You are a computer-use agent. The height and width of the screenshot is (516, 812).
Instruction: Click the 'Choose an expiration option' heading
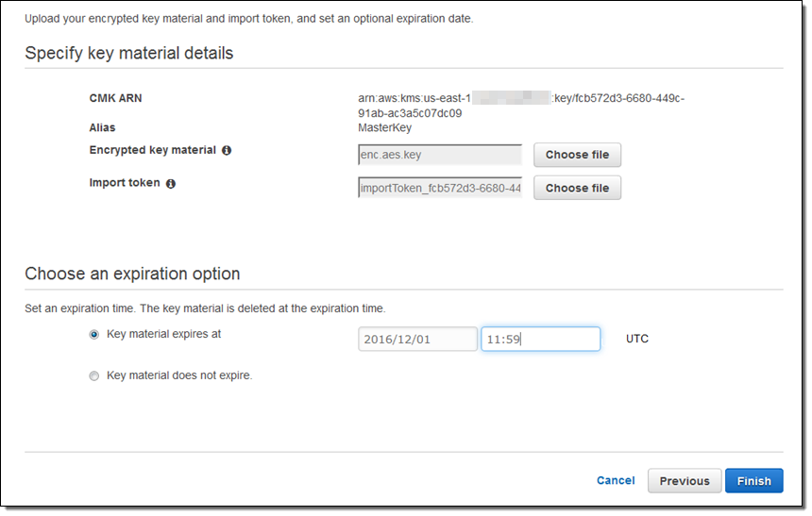click(x=132, y=274)
